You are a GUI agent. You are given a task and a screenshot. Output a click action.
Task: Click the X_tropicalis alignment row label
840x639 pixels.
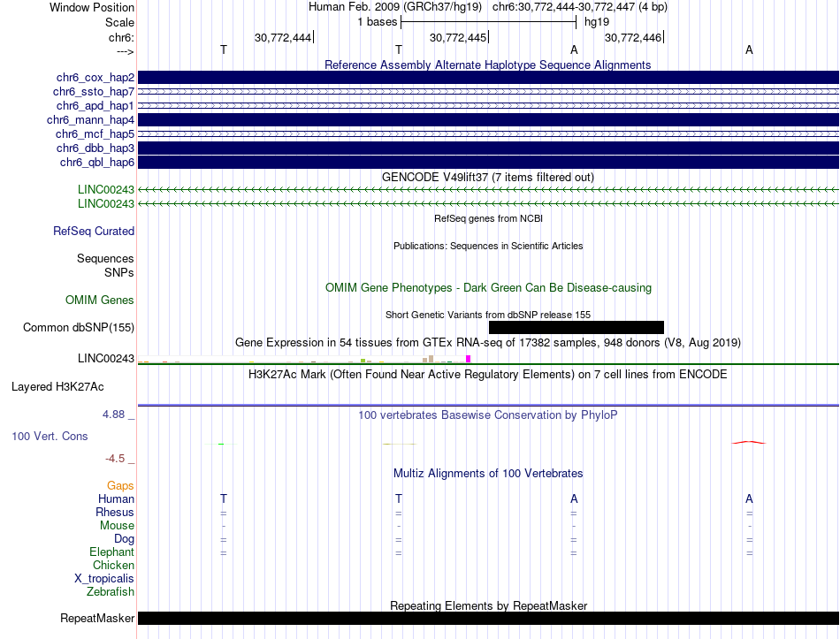point(104,579)
